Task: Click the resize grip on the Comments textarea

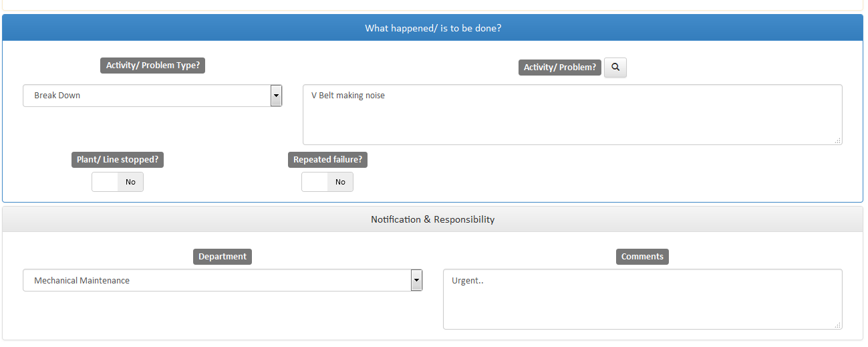Action: 837,325
